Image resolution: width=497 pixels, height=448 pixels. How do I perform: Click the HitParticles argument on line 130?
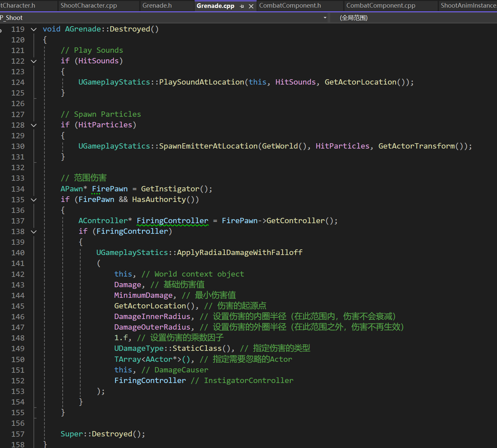click(x=342, y=146)
